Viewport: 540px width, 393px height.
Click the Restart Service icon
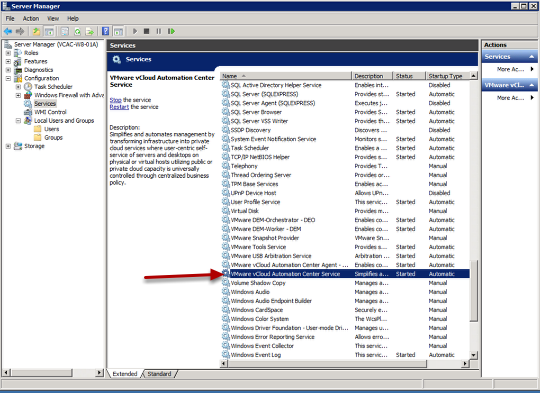[x=171, y=31]
